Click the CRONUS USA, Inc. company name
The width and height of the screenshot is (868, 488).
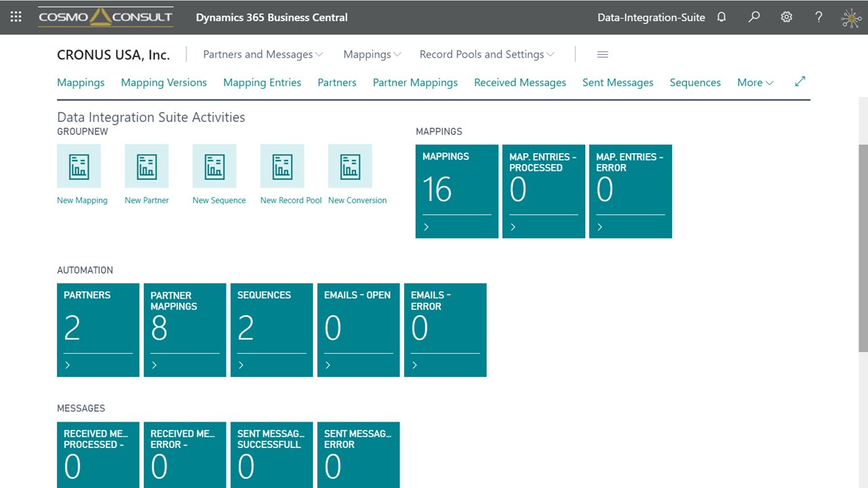(x=113, y=55)
